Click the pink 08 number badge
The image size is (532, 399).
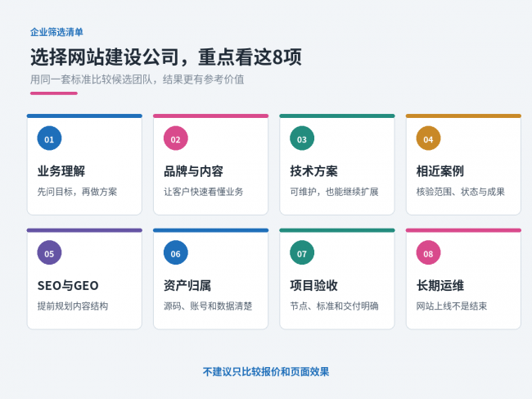pyautogui.click(x=428, y=252)
